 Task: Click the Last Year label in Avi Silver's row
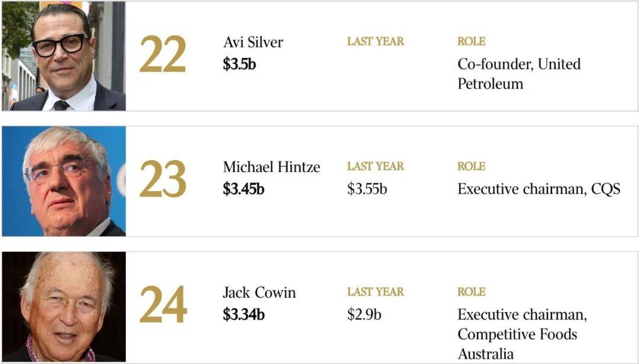(376, 41)
